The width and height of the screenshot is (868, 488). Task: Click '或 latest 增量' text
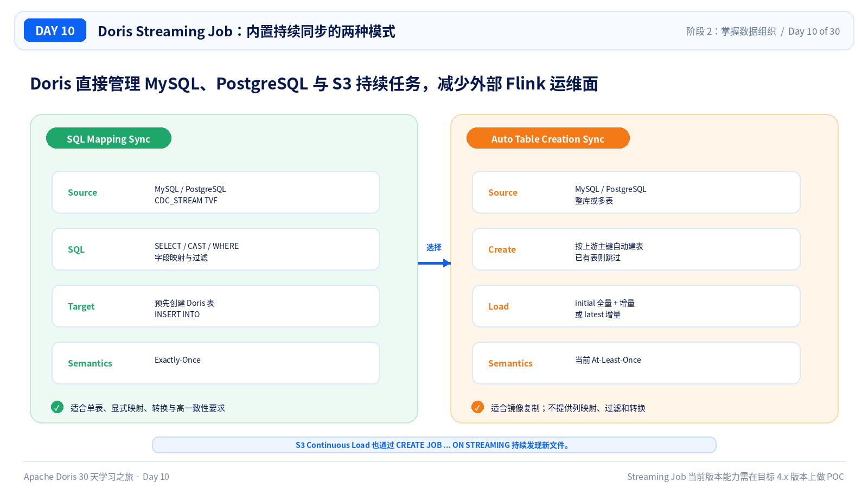(598, 314)
